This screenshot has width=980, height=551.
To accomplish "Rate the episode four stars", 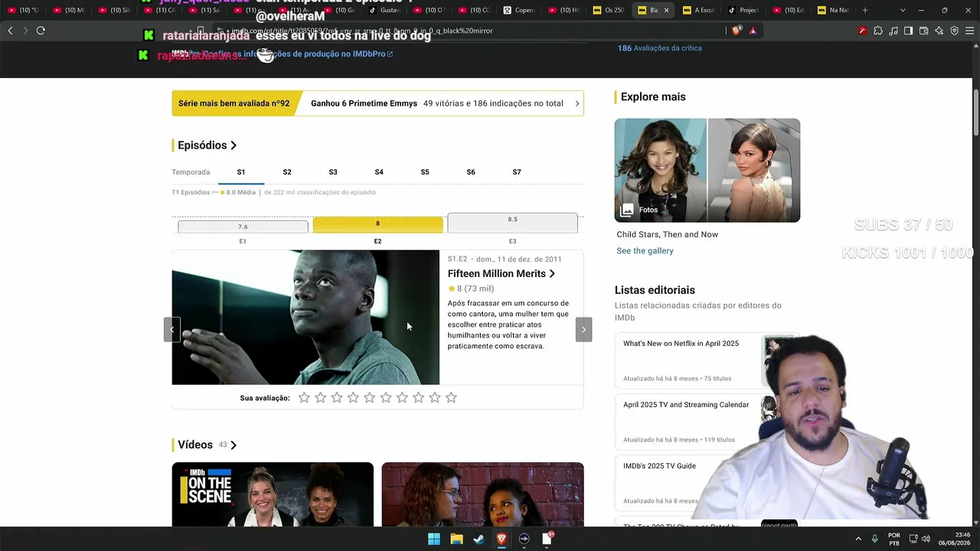I will tap(353, 398).
